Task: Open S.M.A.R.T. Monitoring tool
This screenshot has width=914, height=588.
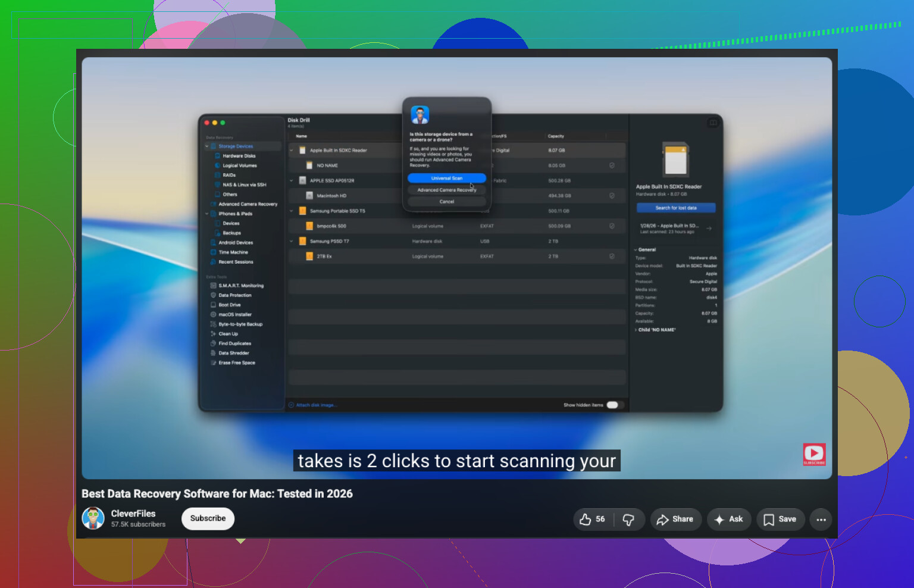Action: point(240,286)
